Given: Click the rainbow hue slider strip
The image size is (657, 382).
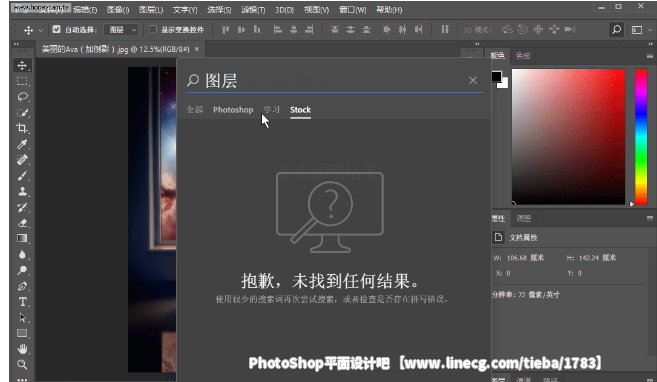Looking at the screenshot, I should click(x=641, y=137).
